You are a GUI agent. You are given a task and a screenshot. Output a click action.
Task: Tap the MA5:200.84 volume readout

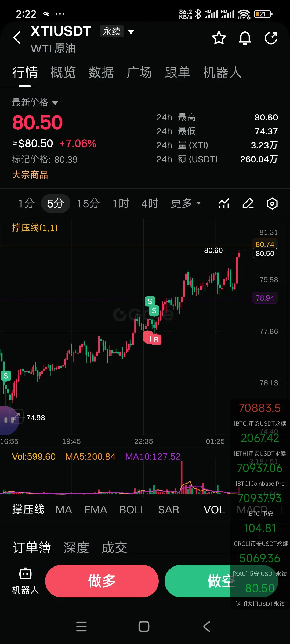90,456
